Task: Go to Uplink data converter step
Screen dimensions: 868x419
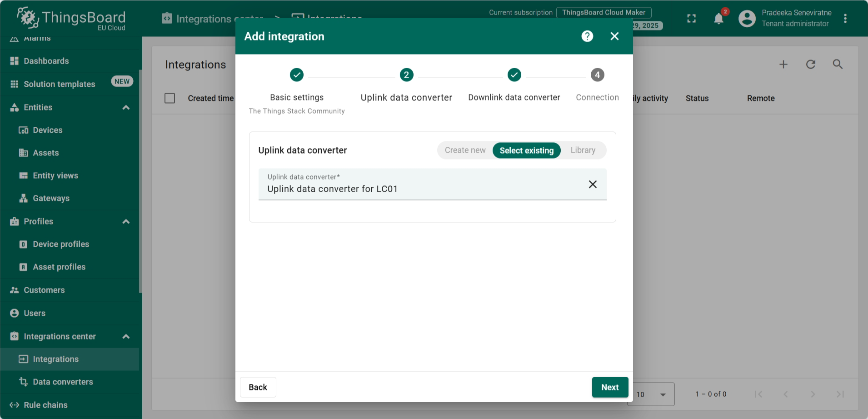Action: tap(406, 85)
